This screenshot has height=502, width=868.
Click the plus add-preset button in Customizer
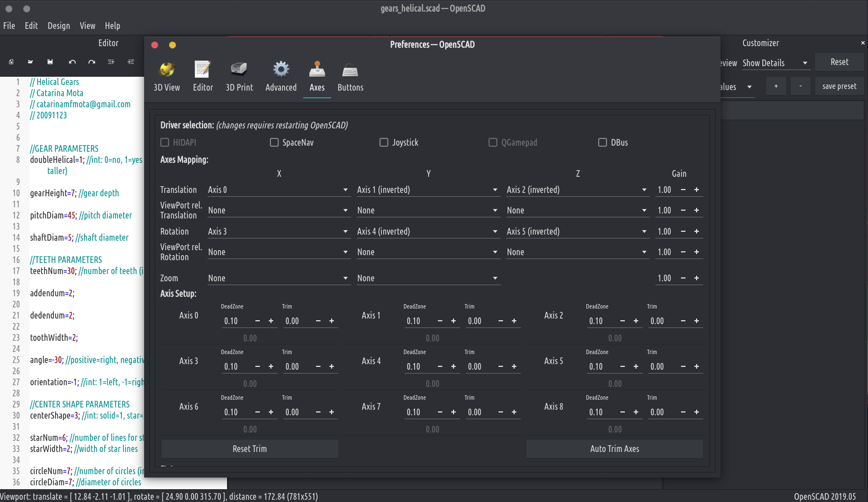tap(776, 86)
